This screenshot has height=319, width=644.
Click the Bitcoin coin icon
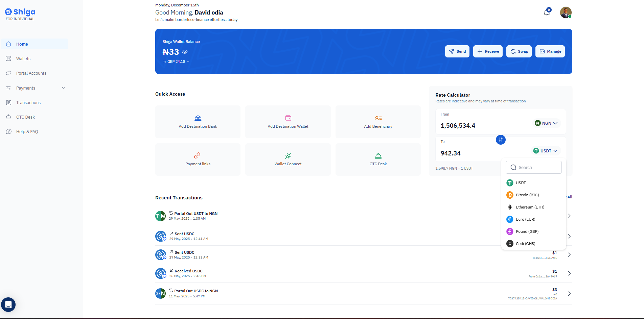pyautogui.click(x=510, y=195)
